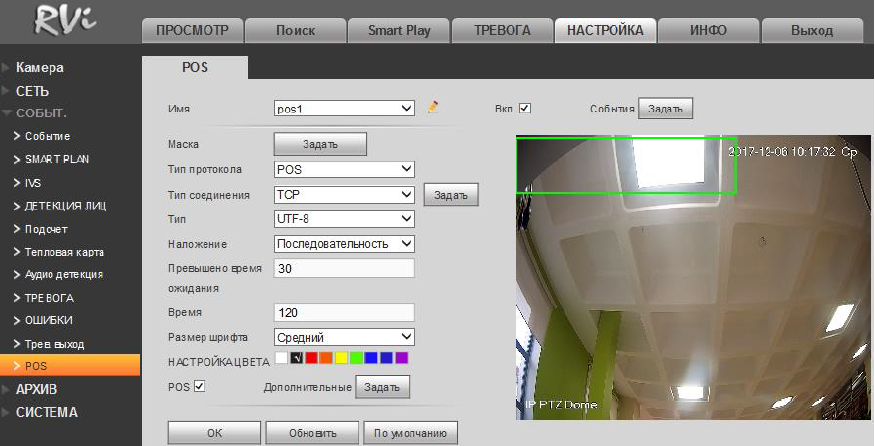This screenshot has height=446, width=875.
Task: Pick the purple color swatch
Action: (401, 357)
